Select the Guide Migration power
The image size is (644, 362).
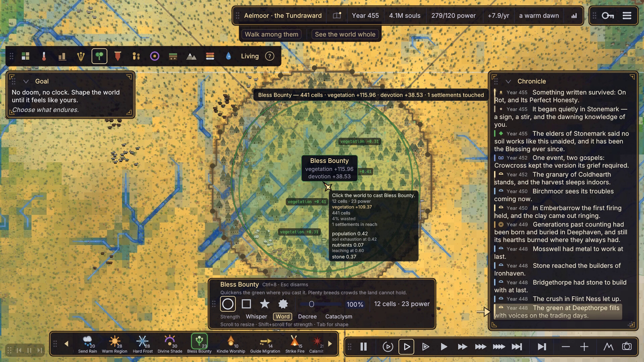click(x=265, y=344)
